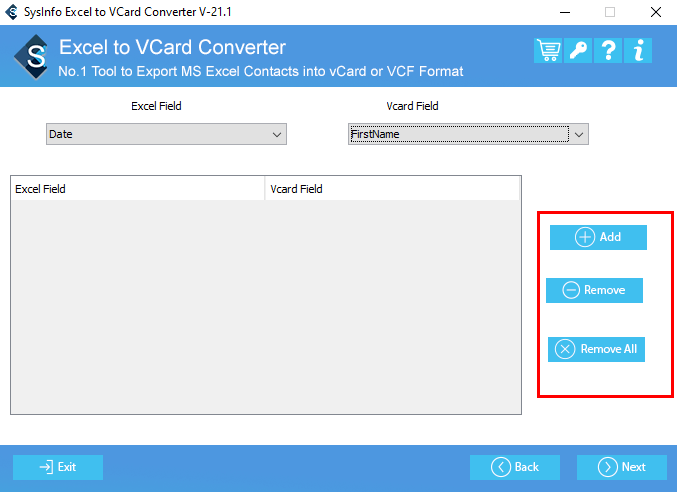This screenshot has height=492, width=677.
Task: Click the 'No.1 Tool to Export' tagline
Action: pos(261,72)
